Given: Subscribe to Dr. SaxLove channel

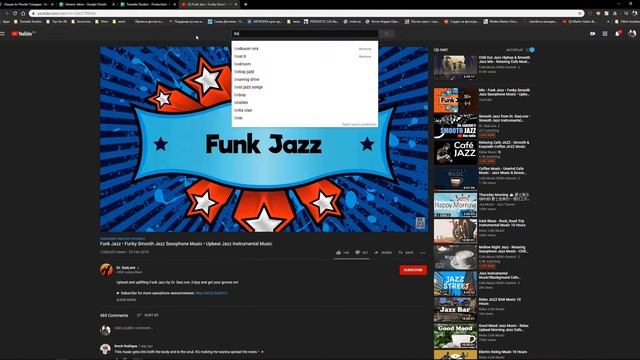Looking at the screenshot, I should coord(413,270).
